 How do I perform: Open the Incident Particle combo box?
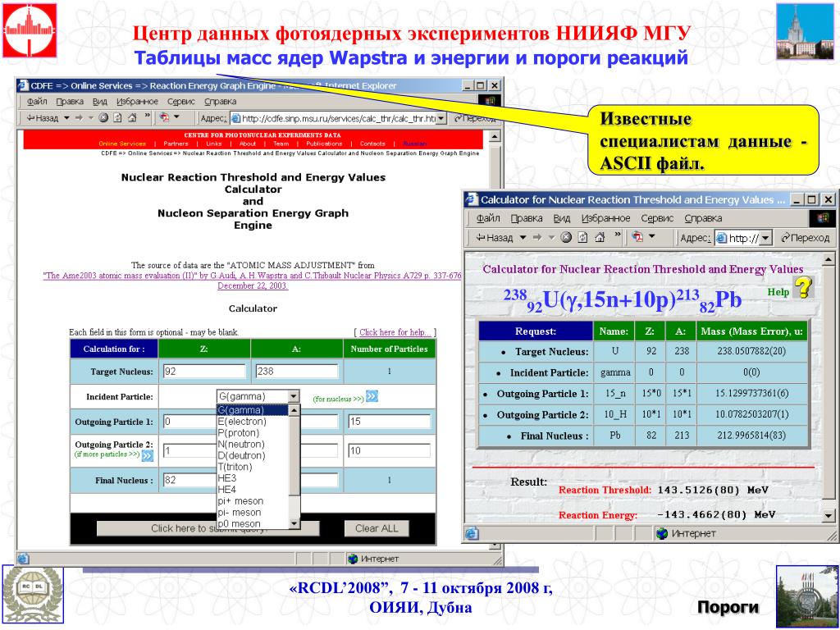pos(258,396)
